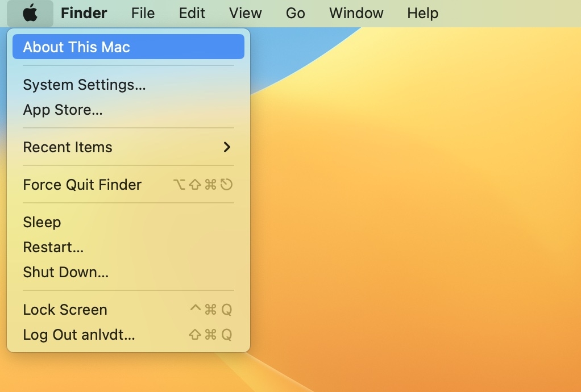This screenshot has width=581, height=392.
Task: Open the Help menu
Action: coord(423,13)
